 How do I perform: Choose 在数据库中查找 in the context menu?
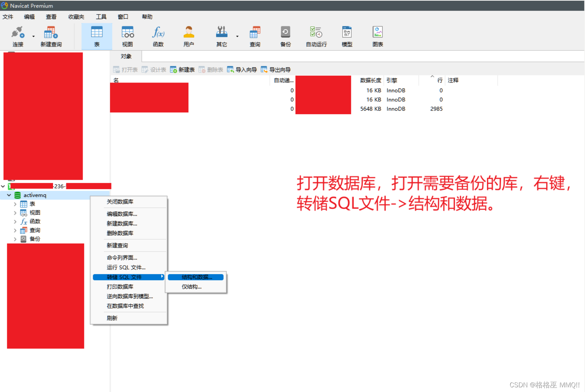[129, 306]
